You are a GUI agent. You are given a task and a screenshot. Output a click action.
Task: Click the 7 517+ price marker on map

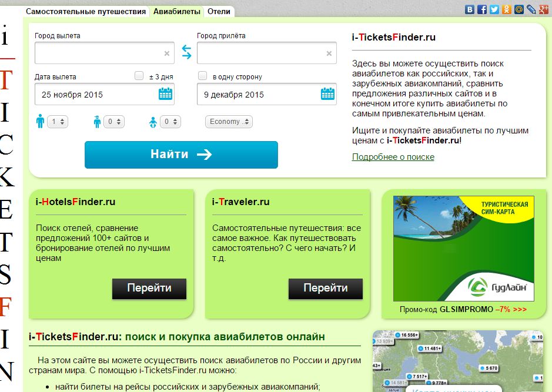417,377
